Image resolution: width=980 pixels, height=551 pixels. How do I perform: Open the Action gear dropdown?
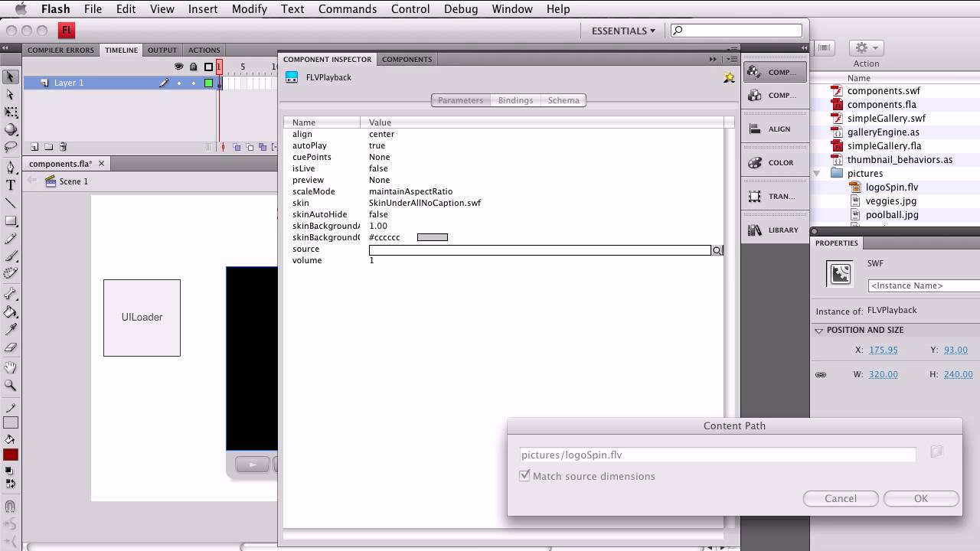866,47
